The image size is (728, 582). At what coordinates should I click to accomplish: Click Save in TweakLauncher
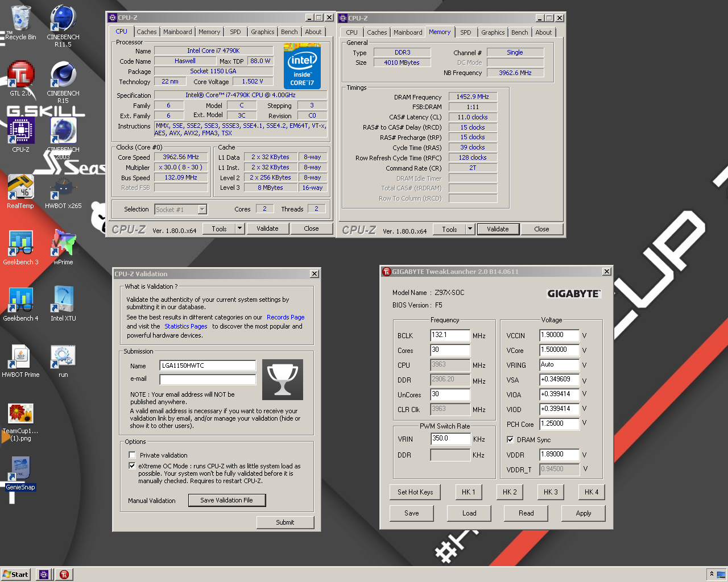(x=412, y=513)
